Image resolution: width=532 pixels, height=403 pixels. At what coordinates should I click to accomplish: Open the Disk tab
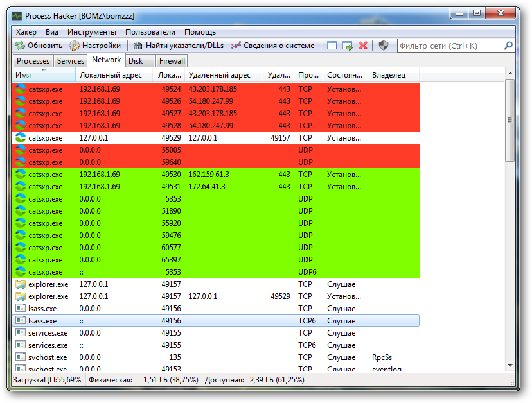[136, 61]
